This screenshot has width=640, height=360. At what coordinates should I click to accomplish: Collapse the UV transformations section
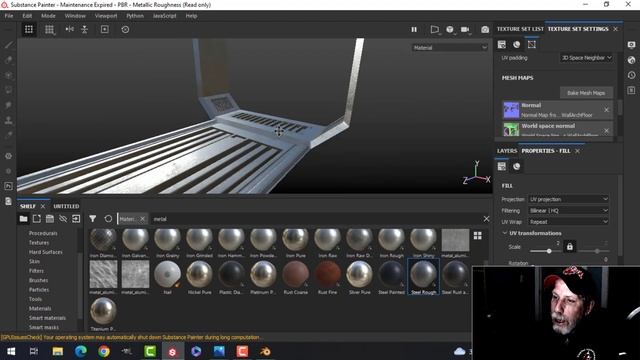[504, 233]
